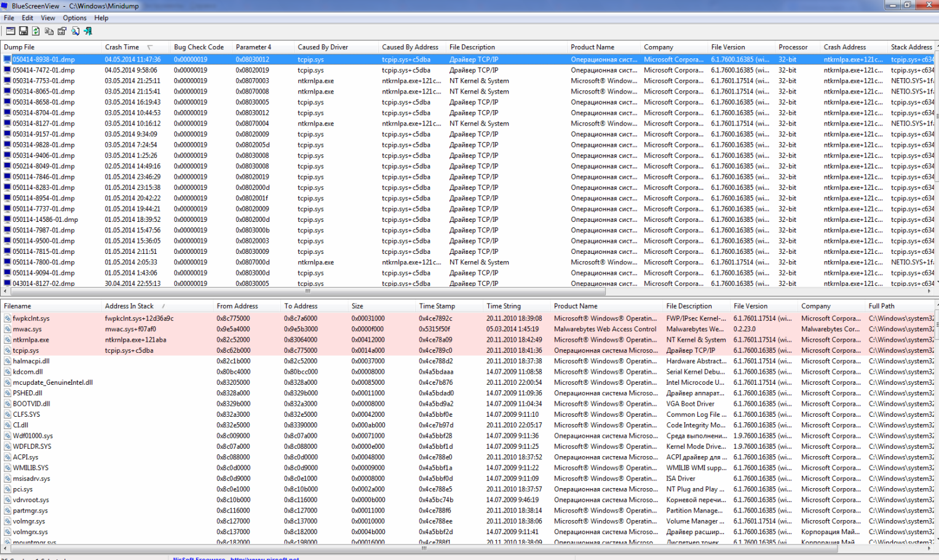The width and height of the screenshot is (939, 560).
Task: Open the Options menu
Action: [x=74, y=18]
